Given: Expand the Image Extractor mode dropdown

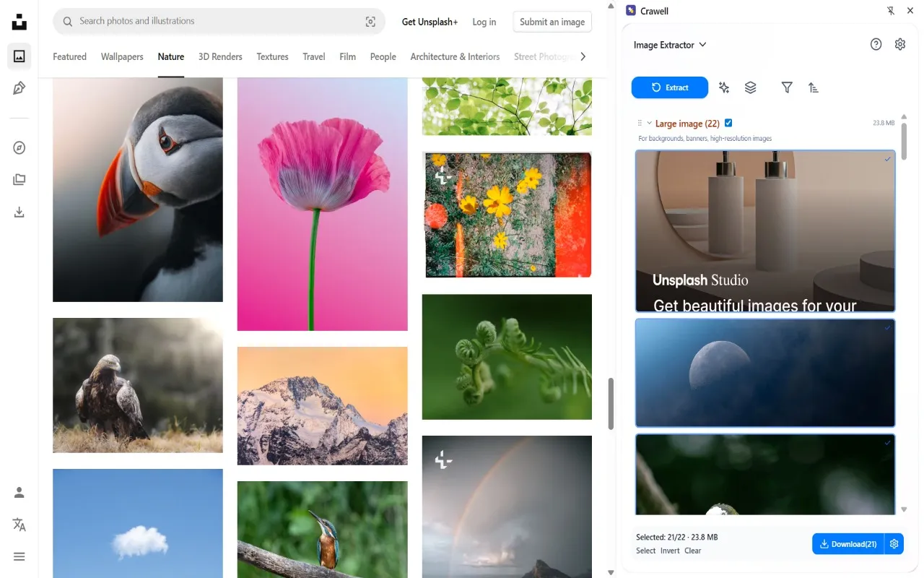Looking at the screenshot, I should click(x=670, y=45).
